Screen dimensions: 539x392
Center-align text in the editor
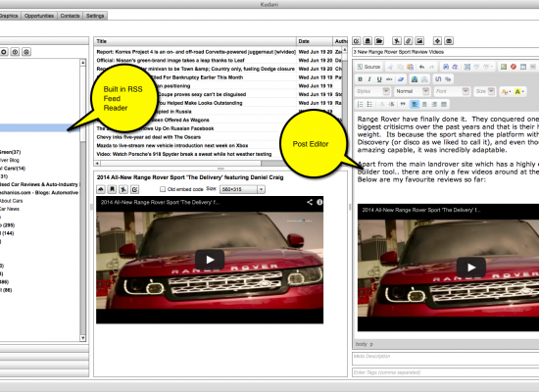tap(424, 104)
